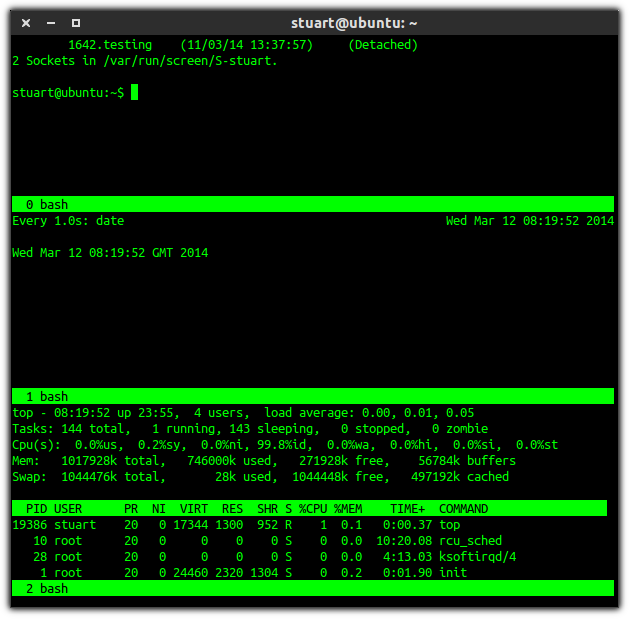Click the TIME+ column header in top

[x=407, y=509]
